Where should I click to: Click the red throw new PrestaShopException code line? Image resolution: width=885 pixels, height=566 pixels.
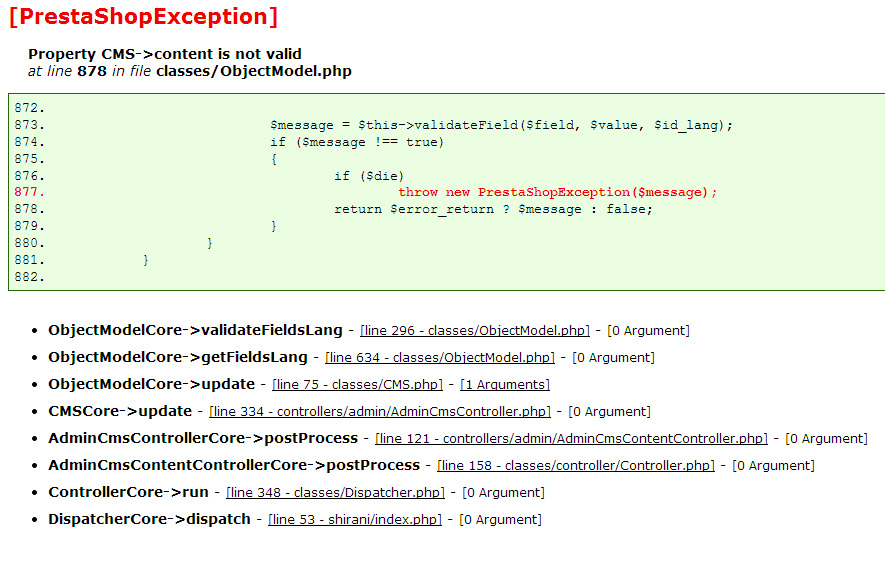pyautogui.click(x=558, y=192)
